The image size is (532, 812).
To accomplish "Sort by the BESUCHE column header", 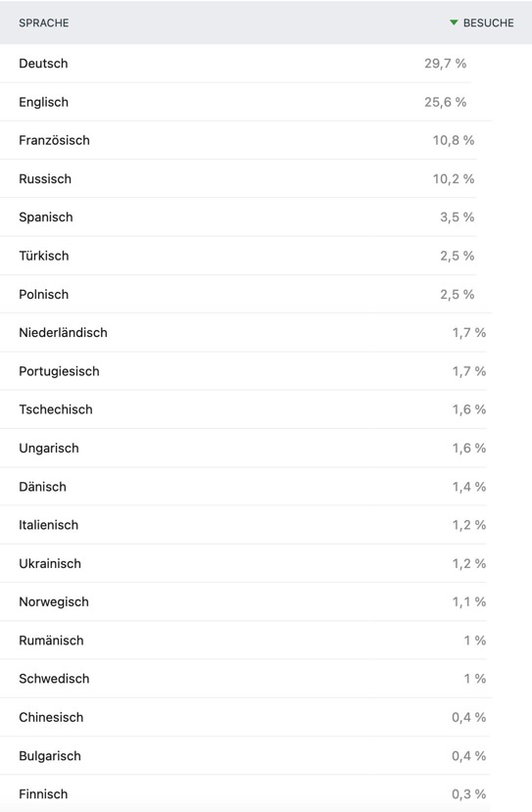I will tap(488, 23).
